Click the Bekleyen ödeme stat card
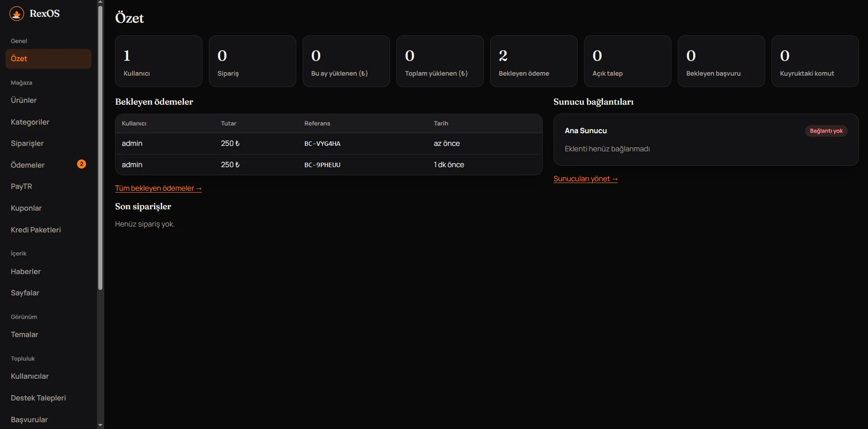Viewport: 868px width, 429px height. click(534, 61)
